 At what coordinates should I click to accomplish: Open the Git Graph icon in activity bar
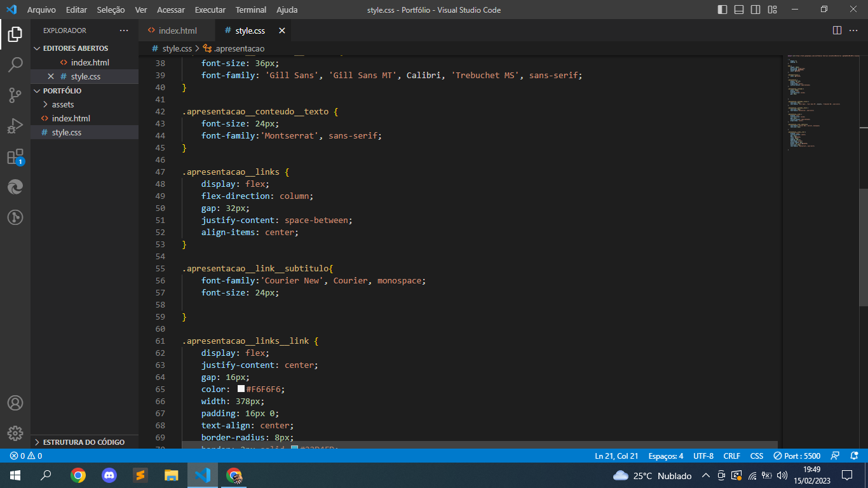point(15,217)
